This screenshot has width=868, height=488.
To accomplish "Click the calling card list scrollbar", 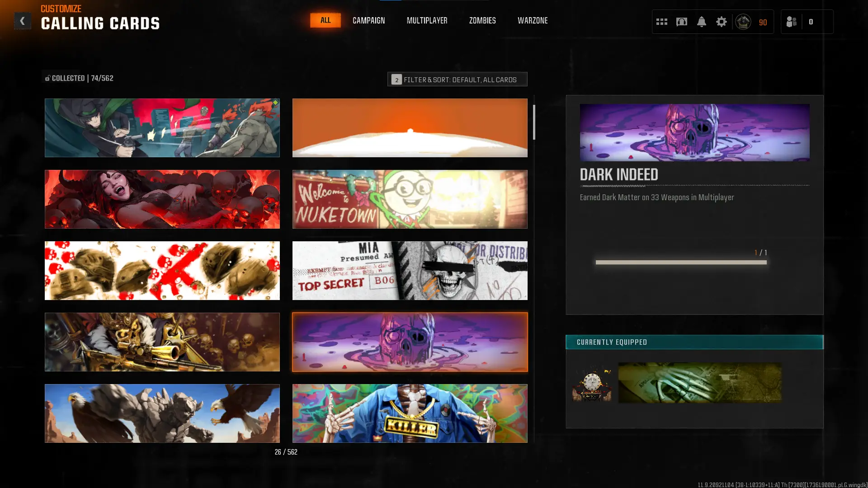I will point(534,122).
